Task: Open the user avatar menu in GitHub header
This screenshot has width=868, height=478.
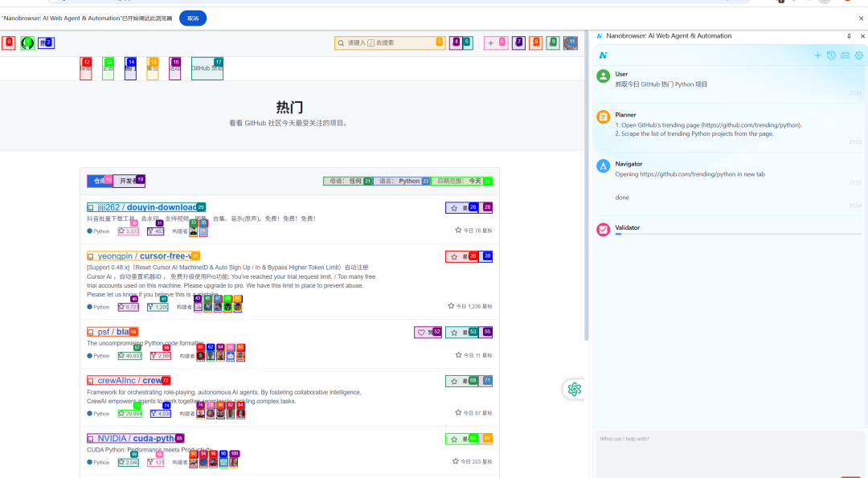Action: 570,43
